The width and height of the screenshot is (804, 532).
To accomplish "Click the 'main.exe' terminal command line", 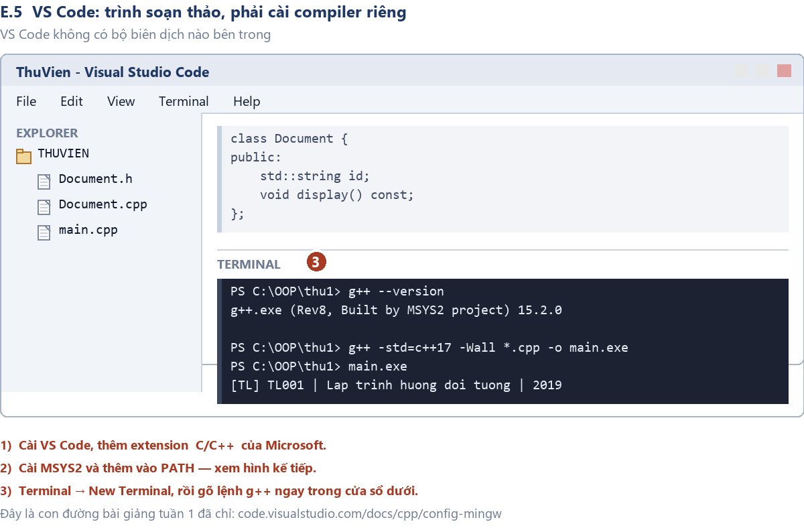I will tap(319, 367).
